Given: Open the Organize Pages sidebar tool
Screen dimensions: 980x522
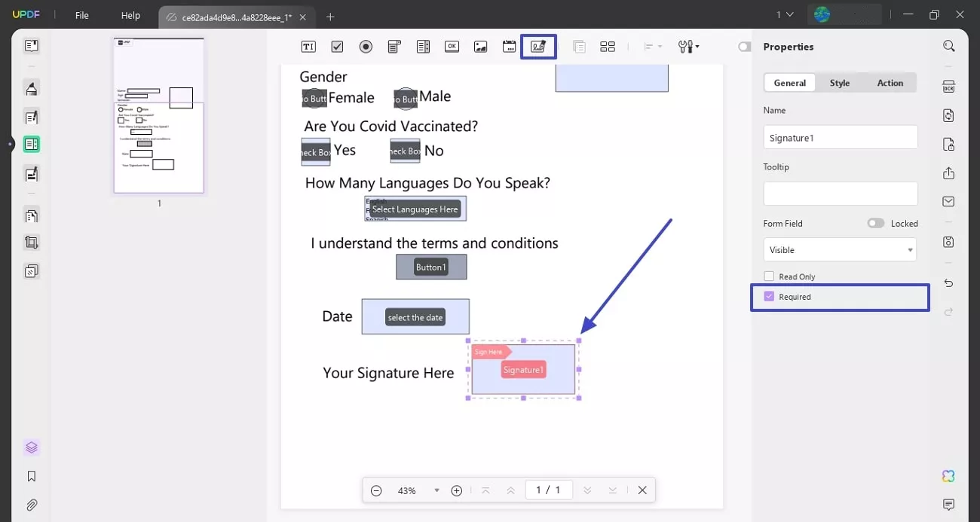Looking at the screenshot, I should pos(31,215).
